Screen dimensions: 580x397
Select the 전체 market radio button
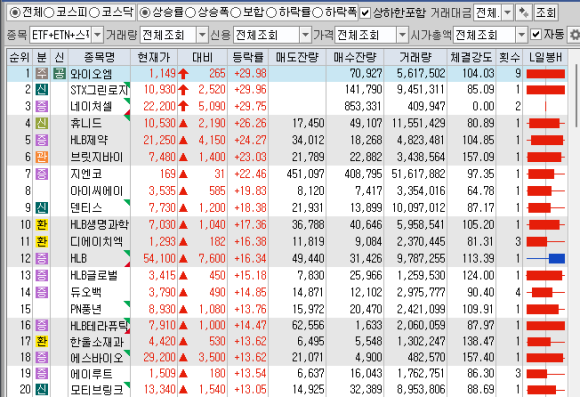[x=14, y=13]
